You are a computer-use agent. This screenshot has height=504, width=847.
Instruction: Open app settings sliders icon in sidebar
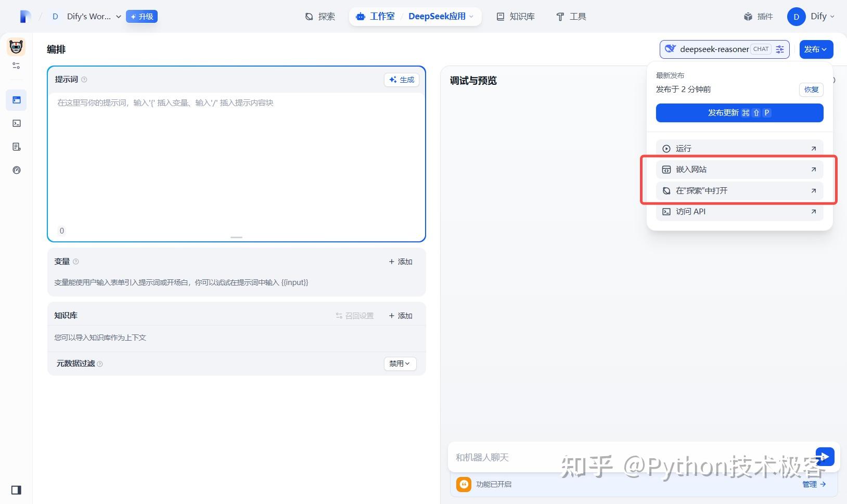tap(16, 66)
